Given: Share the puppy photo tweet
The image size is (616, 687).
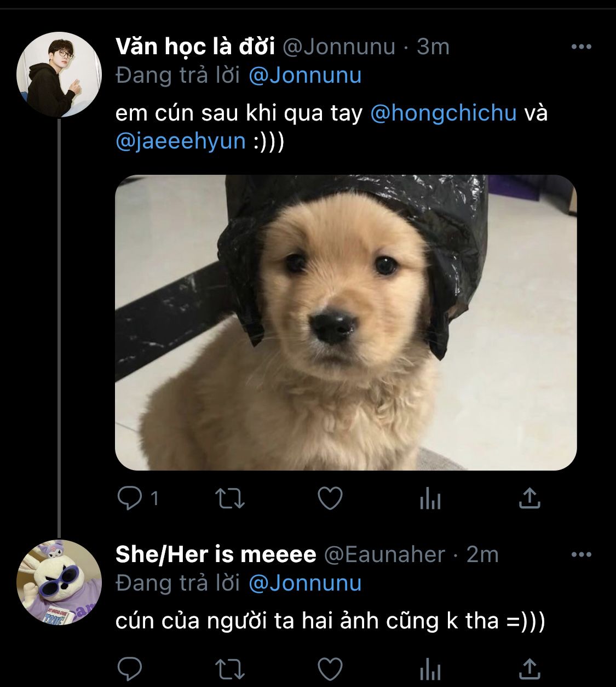Looking at the screenshot, I should [529, 499].
